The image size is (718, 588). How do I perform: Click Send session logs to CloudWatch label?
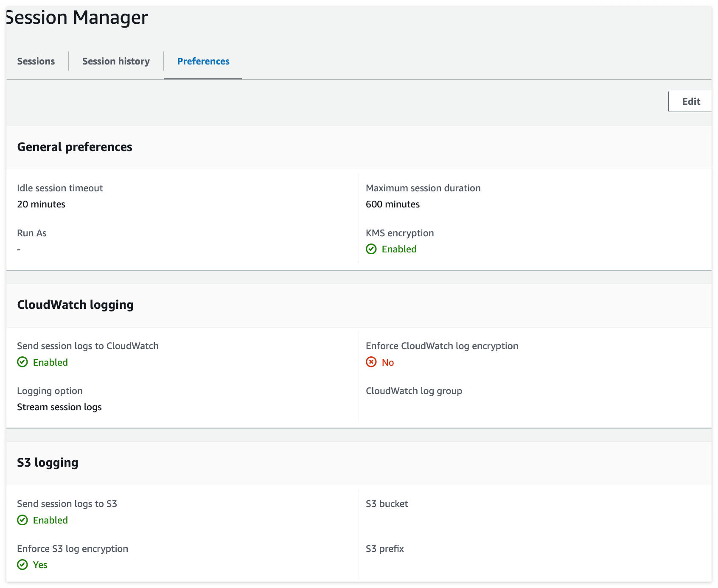88,346
